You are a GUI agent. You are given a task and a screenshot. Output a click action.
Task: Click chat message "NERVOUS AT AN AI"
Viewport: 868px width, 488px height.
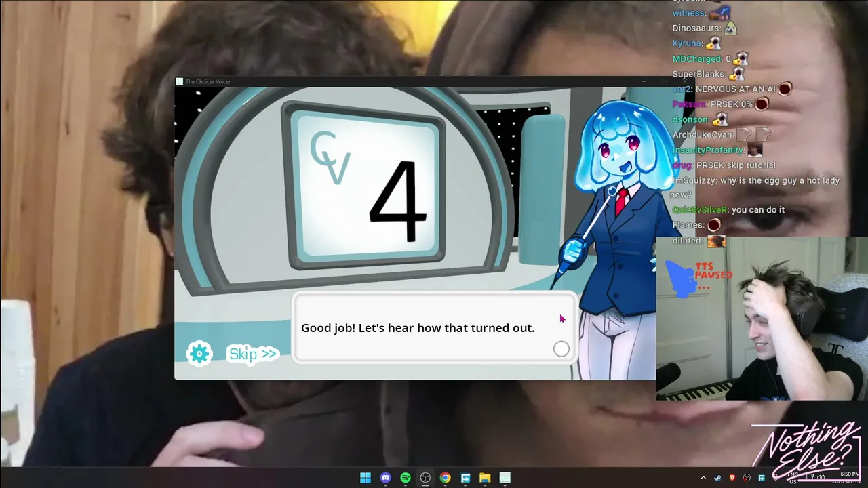pyautogui.click(x=735, y=89)
